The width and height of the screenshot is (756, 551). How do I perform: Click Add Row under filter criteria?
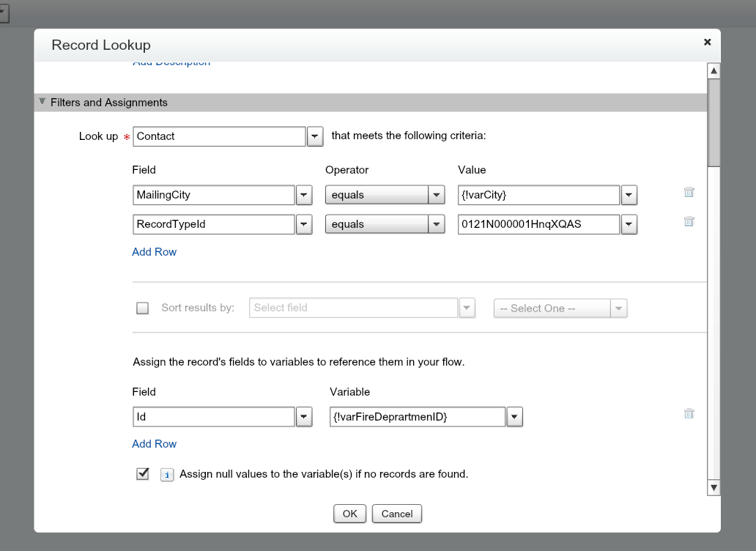point(154,252)
